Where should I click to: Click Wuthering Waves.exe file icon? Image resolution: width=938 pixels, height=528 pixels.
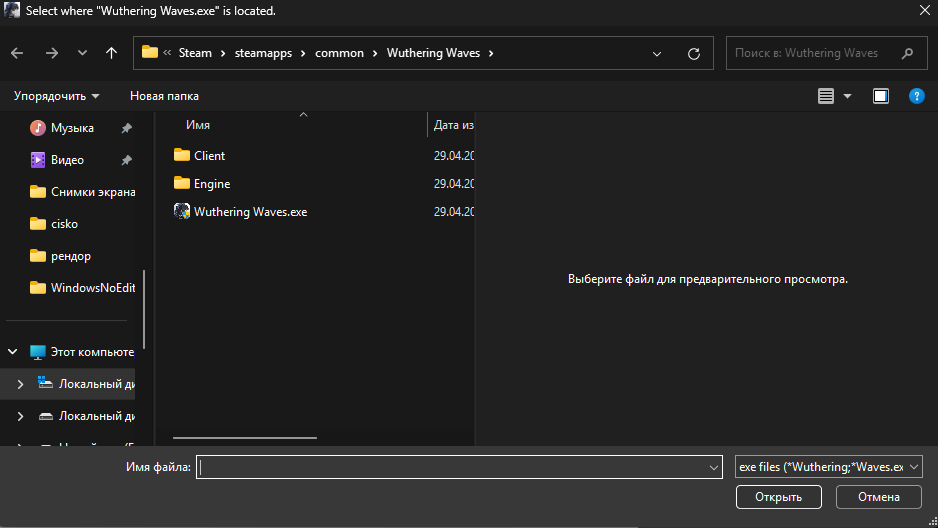pyautogui.click(x=182, y=211)
